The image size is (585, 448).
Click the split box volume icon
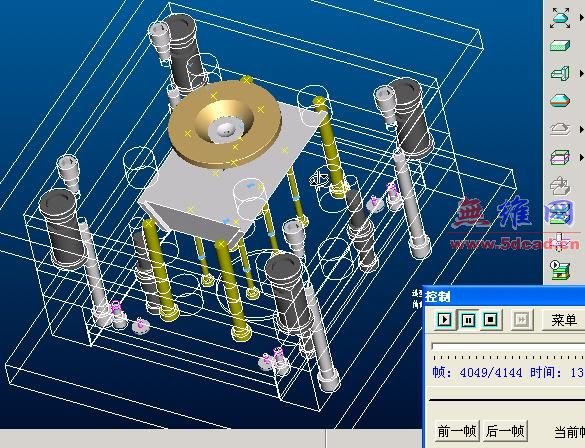pyautogui.click(x=560, y=157)
